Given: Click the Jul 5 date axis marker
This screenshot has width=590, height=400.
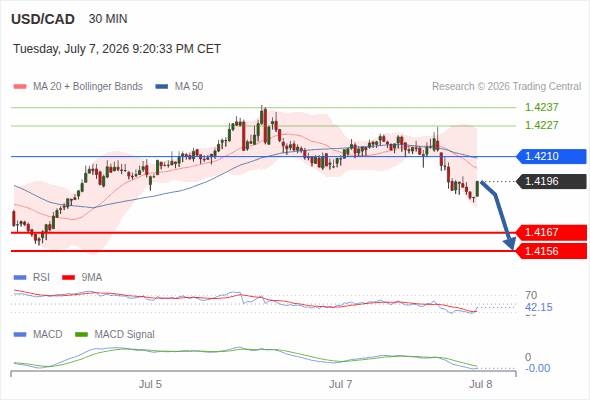Looking at the screenshot, I should pos(150,384).
